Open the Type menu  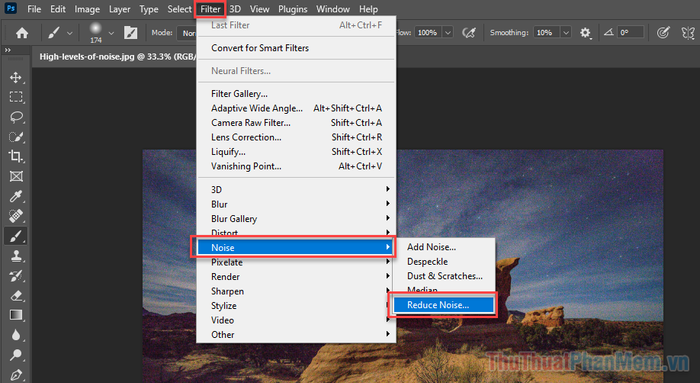pos(149,9)
